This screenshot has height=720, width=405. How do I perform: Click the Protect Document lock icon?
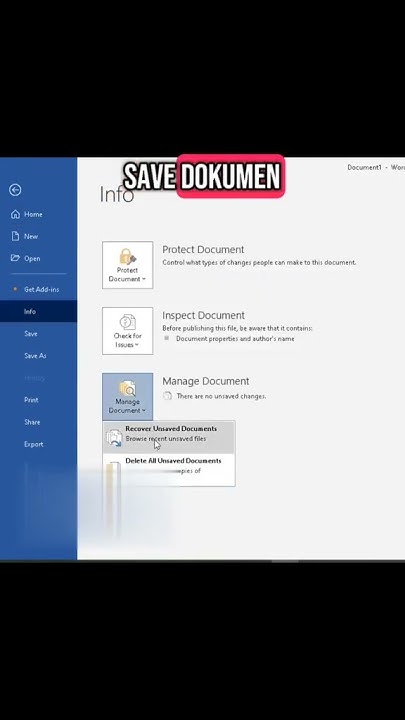(128, 256)
